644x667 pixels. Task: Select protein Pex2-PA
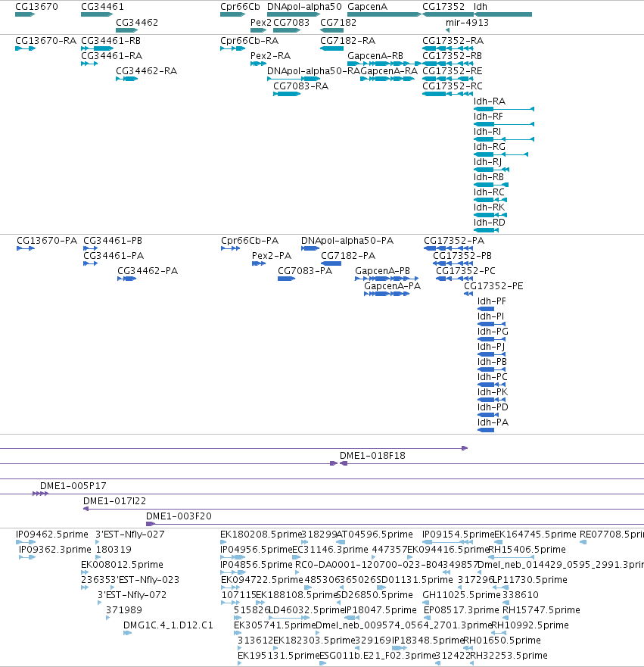(x=259, y=263)
